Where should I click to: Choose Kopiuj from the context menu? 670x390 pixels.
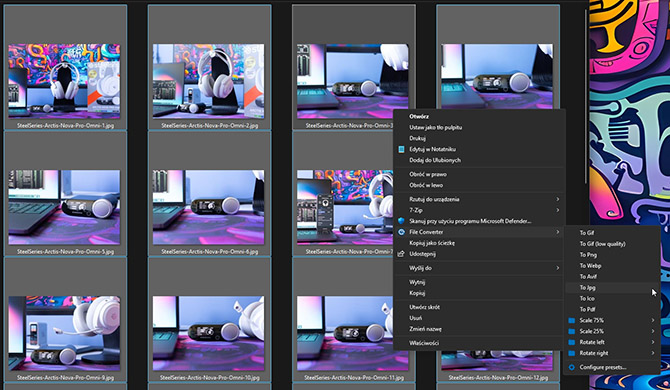[x=479, y=293]
